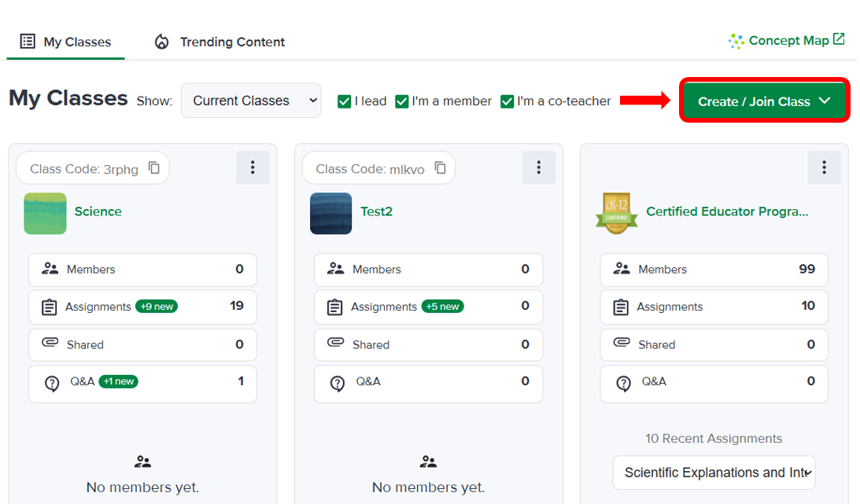Open the Test2 class three-dot menu
Screen dimensions: 860x504
pos(539,167)
